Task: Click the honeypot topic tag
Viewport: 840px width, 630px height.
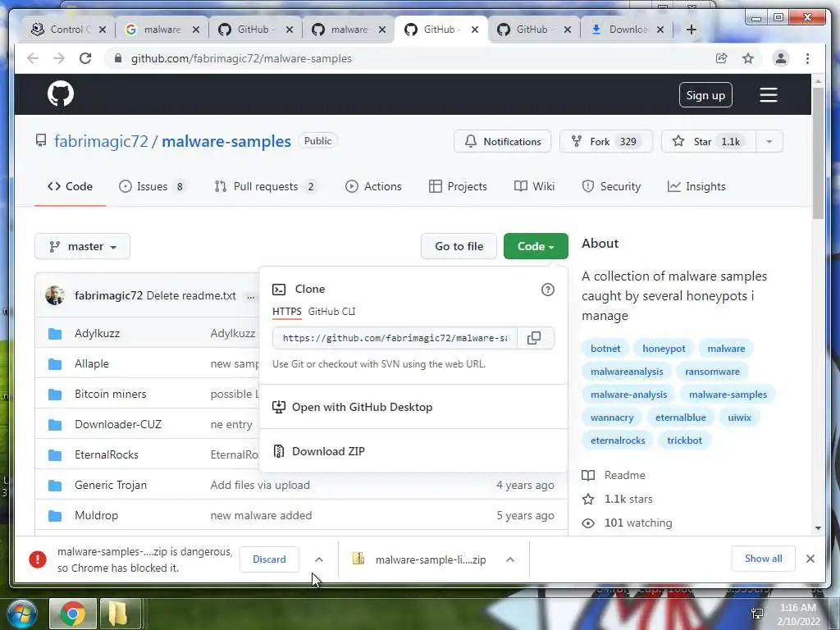Action: 664,349
